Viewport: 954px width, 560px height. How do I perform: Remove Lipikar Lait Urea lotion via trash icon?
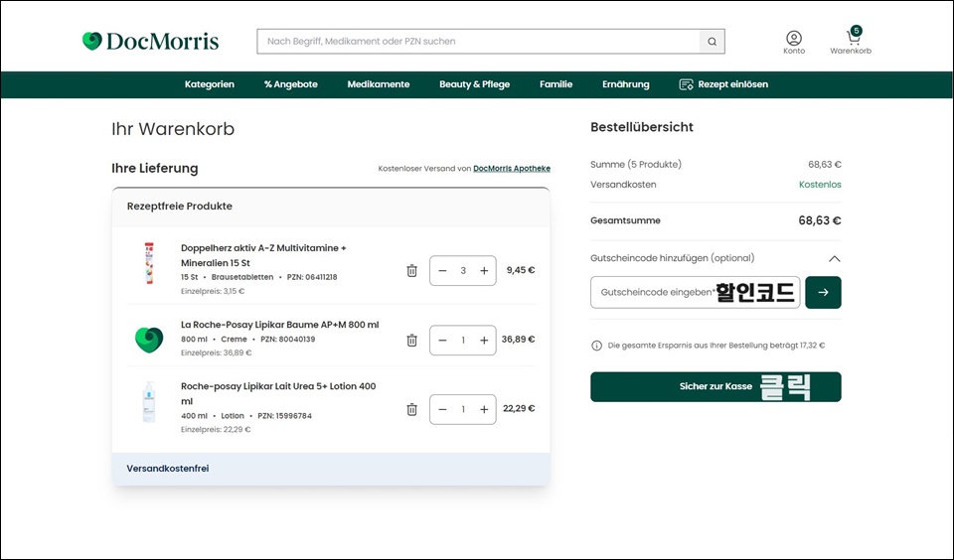(411, 409)
